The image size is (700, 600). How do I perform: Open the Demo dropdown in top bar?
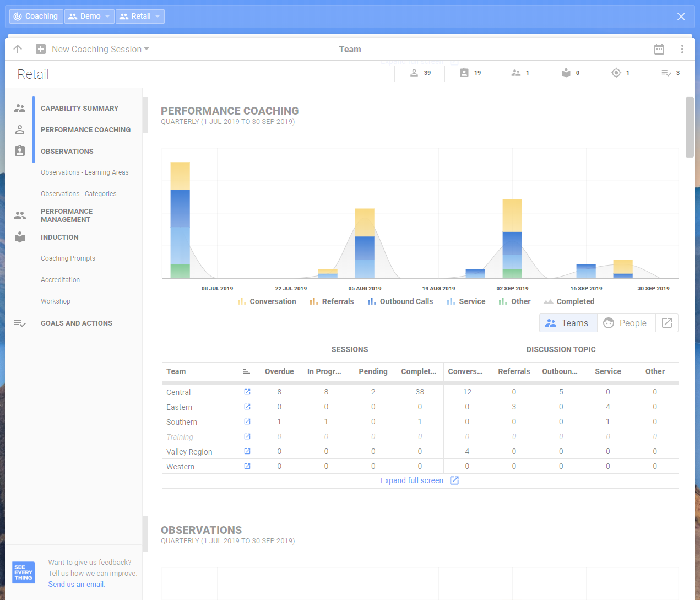tap(89, 16)
